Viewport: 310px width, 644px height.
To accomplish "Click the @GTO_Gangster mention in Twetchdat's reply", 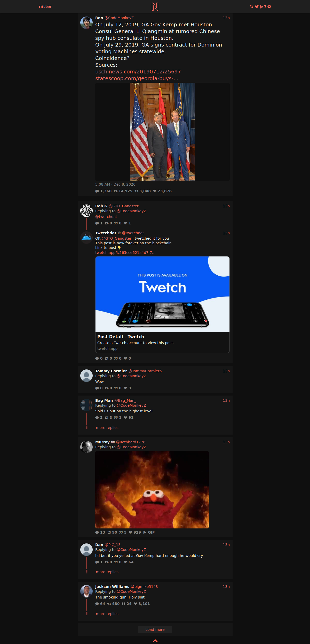I will point(116,238).
